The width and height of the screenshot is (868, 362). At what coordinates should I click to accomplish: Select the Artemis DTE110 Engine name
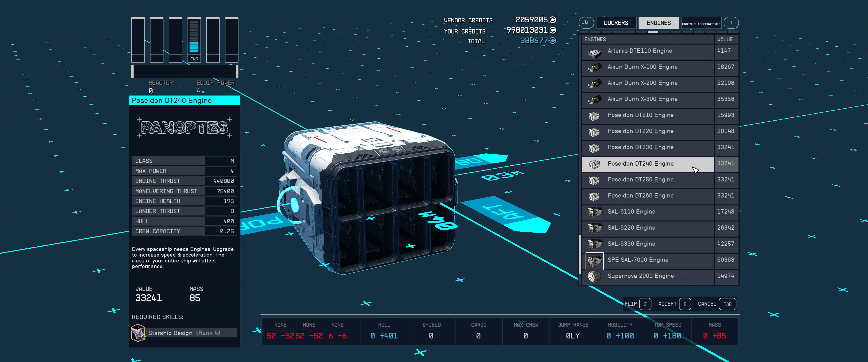pos(639,51)
